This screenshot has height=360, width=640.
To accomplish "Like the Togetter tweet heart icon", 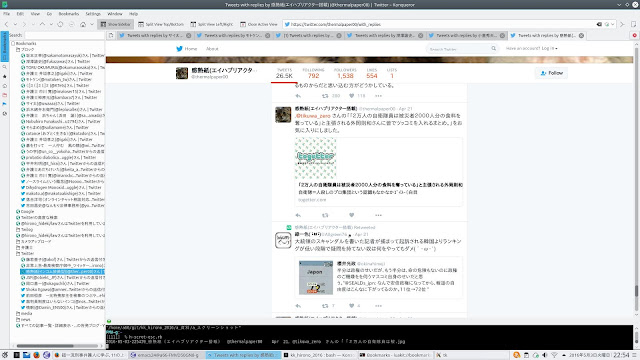I will pos(351,215).
